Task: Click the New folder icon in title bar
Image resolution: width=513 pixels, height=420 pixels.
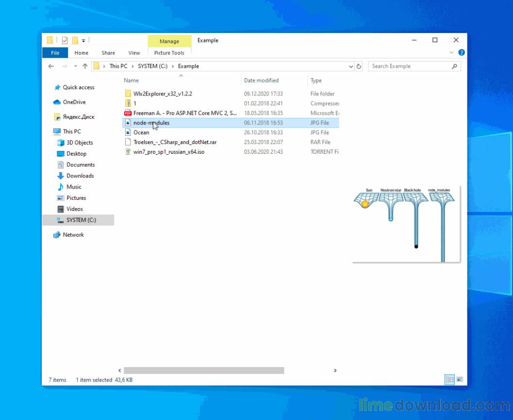Action: (x=75, y=40)
